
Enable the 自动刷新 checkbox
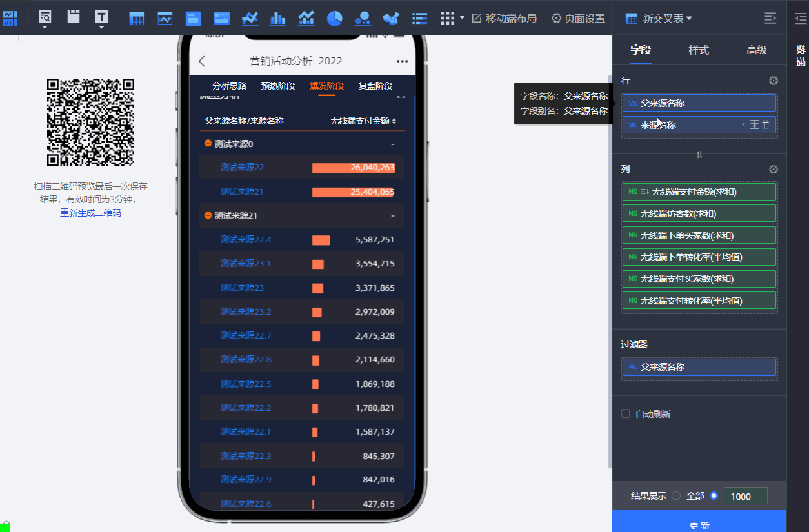625,414
